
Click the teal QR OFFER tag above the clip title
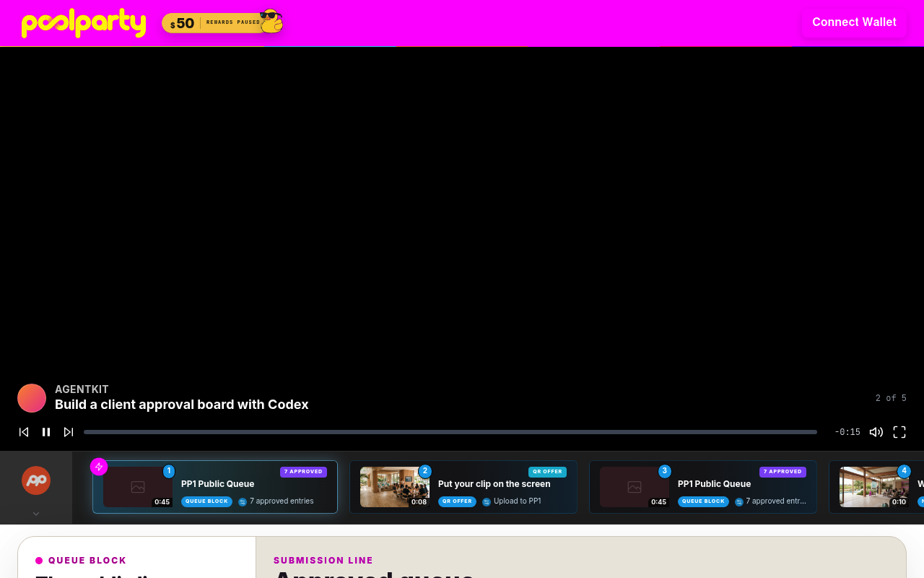click(547, 472)
